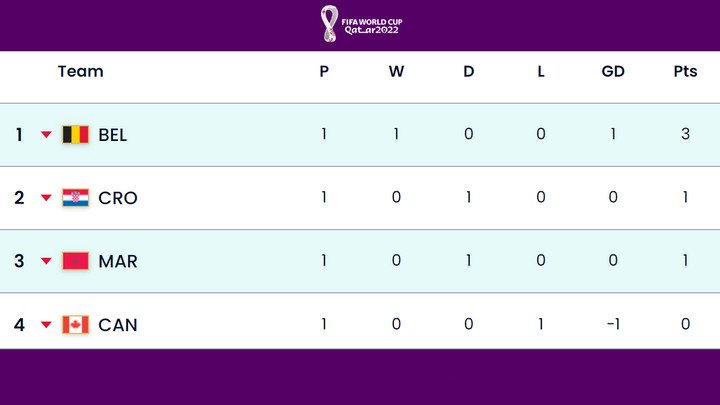The height and width of the screenshot is (405, 720).
Task: Click the Belgium flag icon
Action: pos(75,134)
